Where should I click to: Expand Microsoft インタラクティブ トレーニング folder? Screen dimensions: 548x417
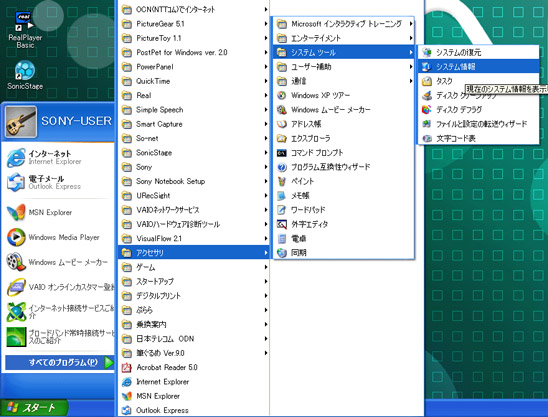[x=344, y=24]
